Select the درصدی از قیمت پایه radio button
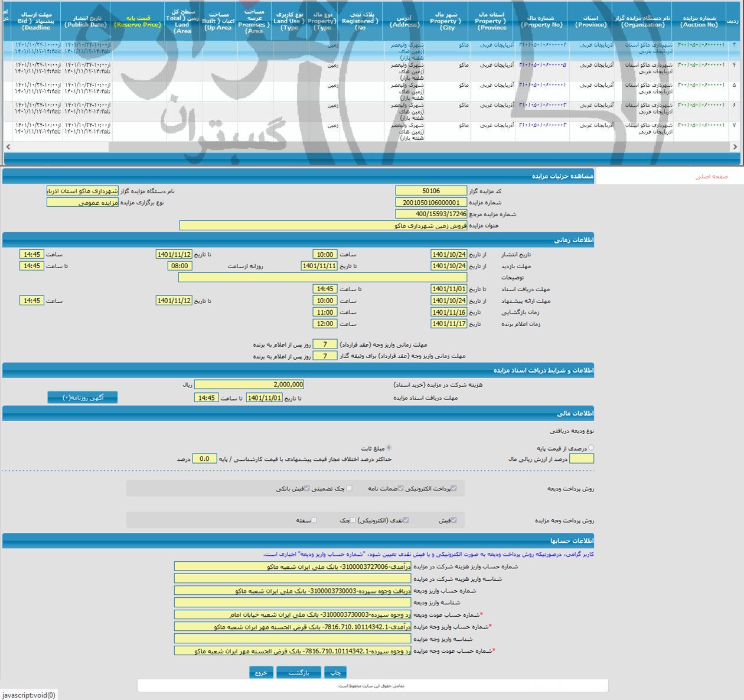 pyautogui.click(x=591, y=448)
